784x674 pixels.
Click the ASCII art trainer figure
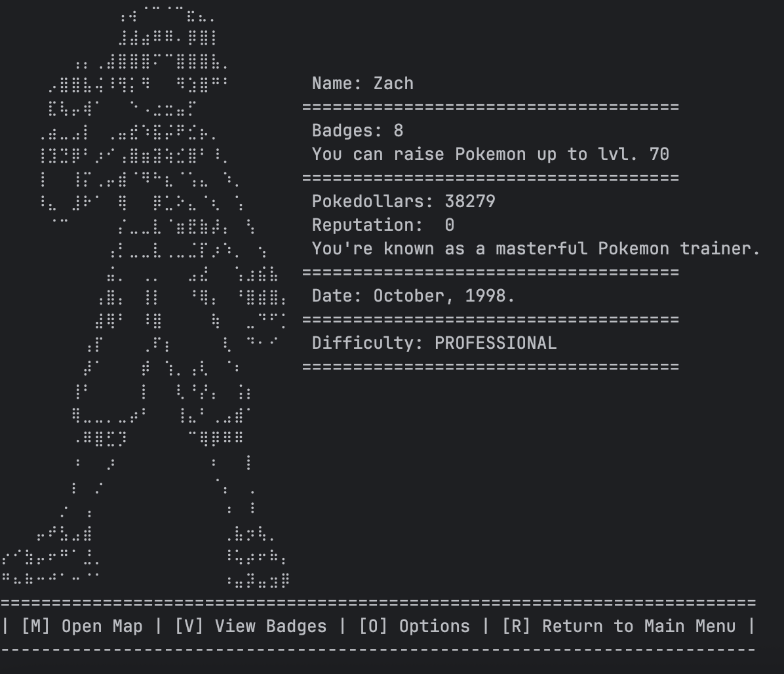coord(145,297)
